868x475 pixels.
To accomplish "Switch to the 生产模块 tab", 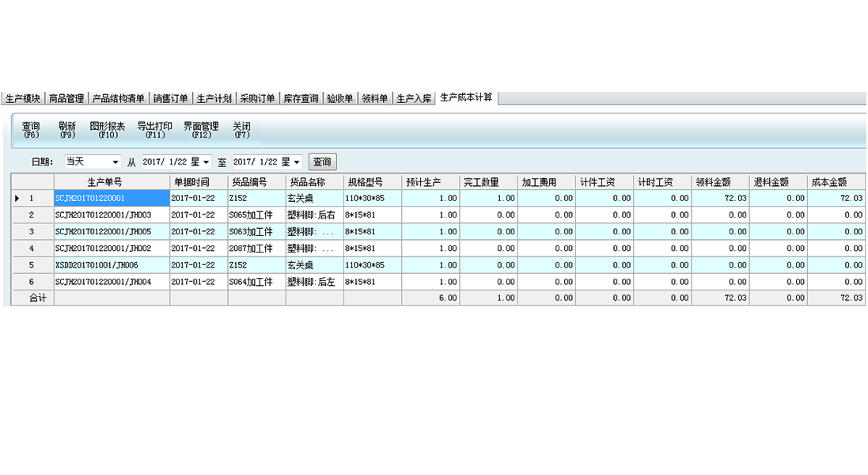I will 22,99.
